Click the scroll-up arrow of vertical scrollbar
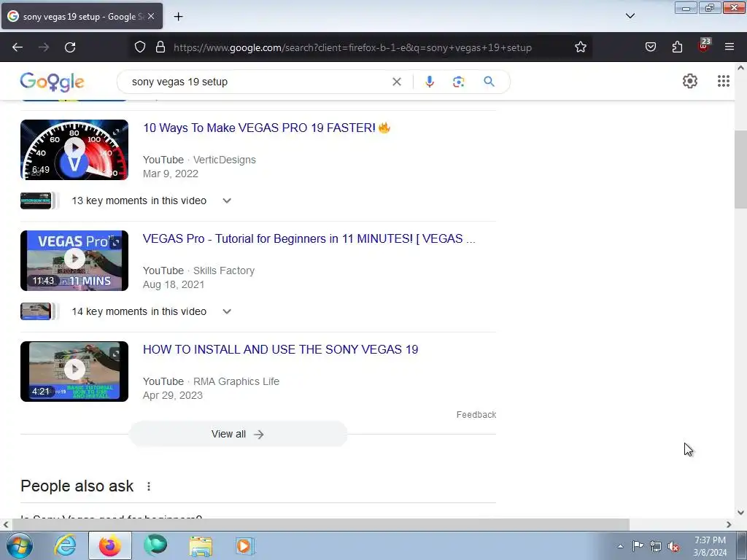 [x=740, y=68]
